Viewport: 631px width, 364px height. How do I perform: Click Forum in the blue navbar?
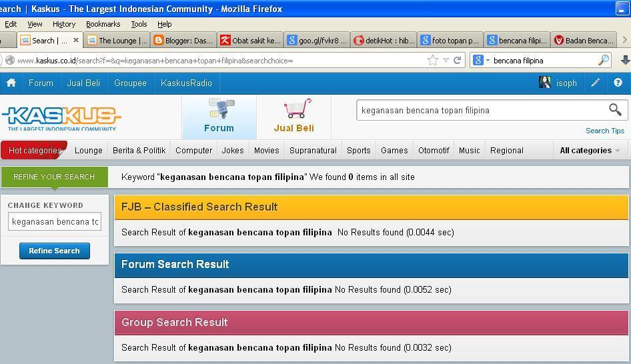tap(41, 83)
